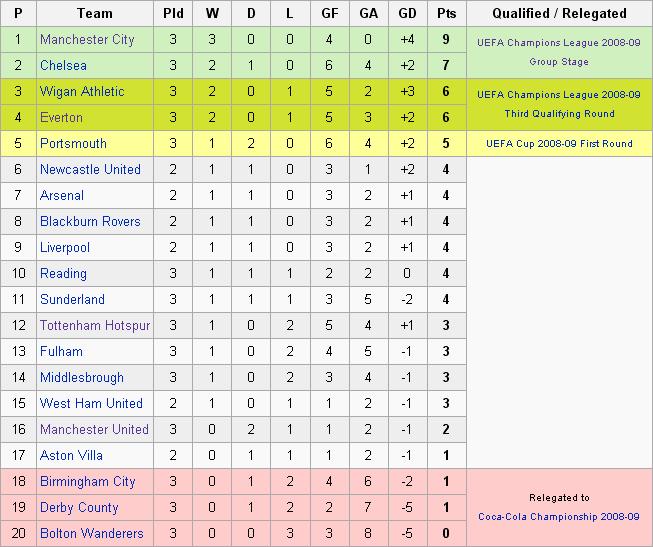Open the Aston Villa link

coord(71,455)
